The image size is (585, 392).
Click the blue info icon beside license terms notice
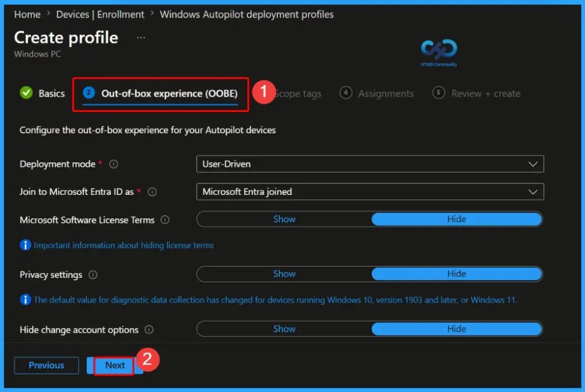point(25,245)
